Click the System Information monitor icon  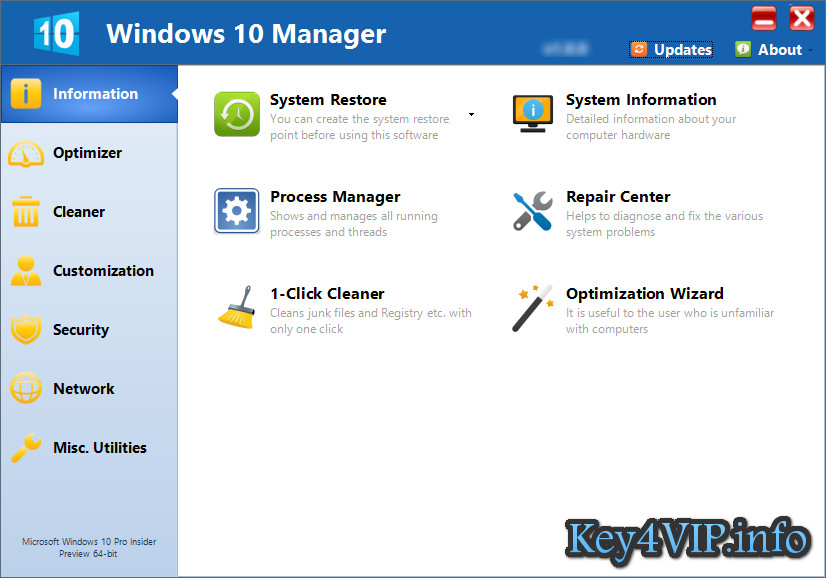click(533, 113)
